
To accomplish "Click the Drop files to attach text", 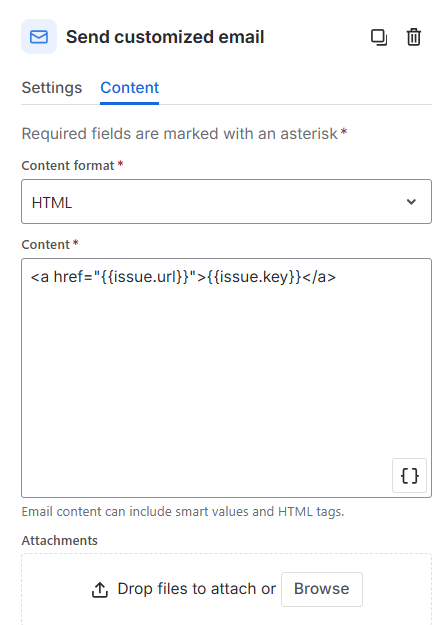I will pos(196,589).
